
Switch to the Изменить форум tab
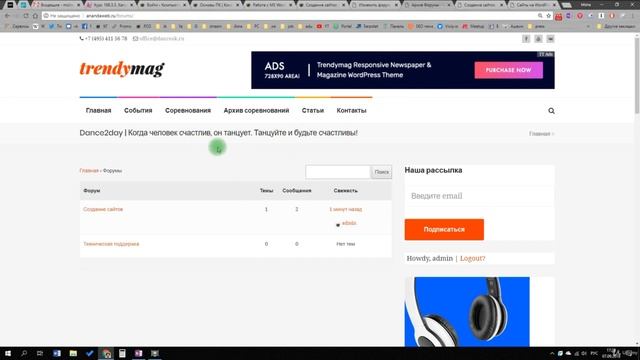[374, 5]
